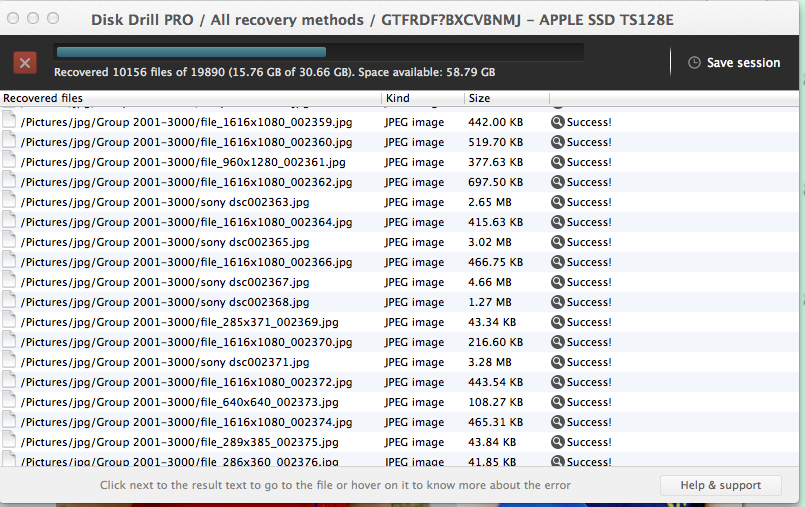The image size is (805, 507).
Task: Select the path ending sony dsc002365.jpg
Action: (165, 242)
